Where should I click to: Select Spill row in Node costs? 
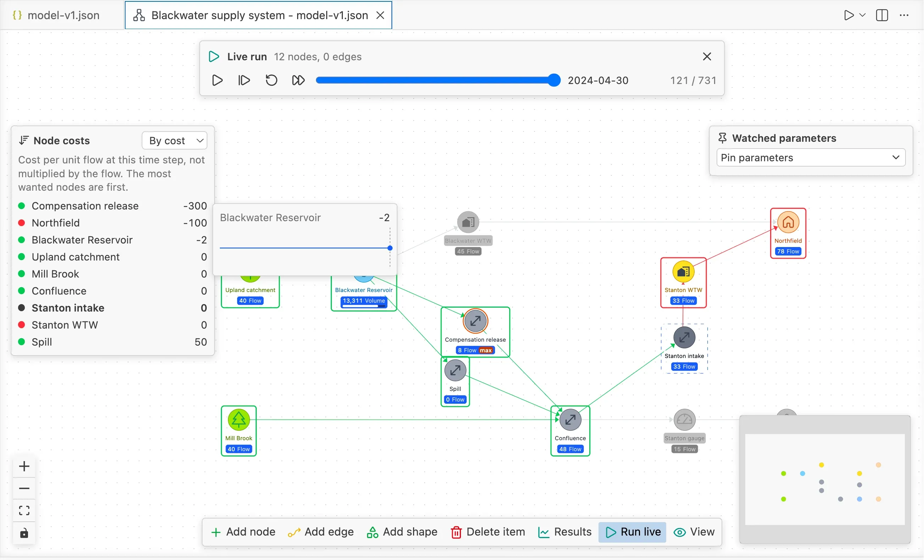[x=112, y=342]
